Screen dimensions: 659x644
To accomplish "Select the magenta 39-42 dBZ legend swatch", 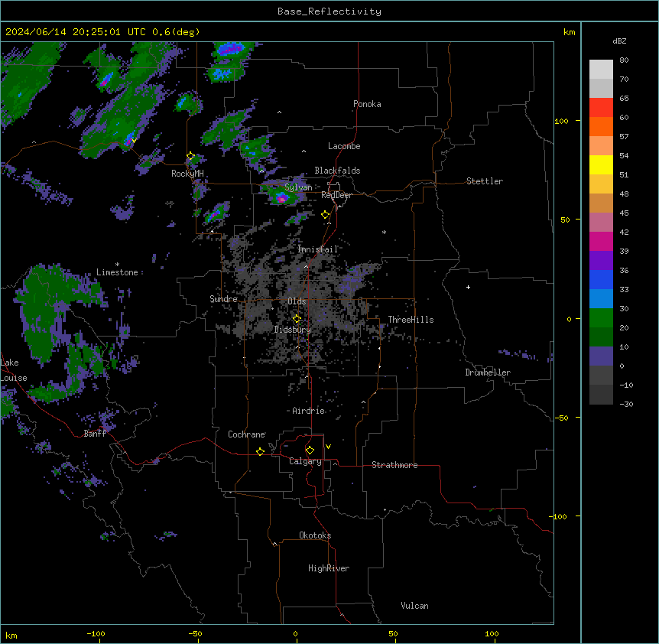I will (x=601, y=241).
